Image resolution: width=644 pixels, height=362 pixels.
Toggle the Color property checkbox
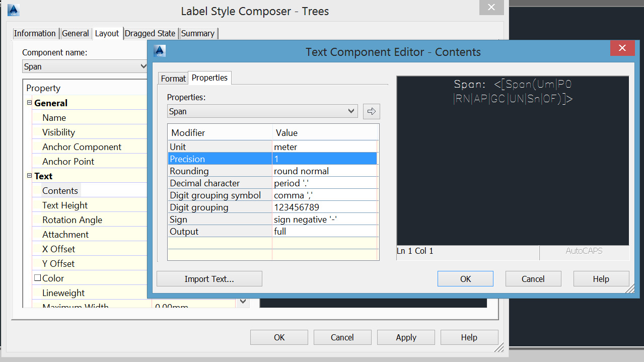pyautogui.click(x=37, y=277)
